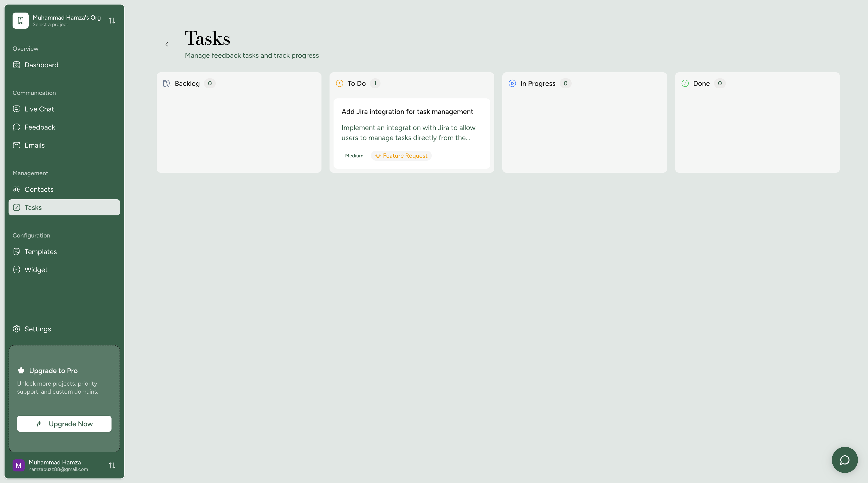Select the Templates configuration item
This screenshot has width=868, height=483.
coord(40,252)
